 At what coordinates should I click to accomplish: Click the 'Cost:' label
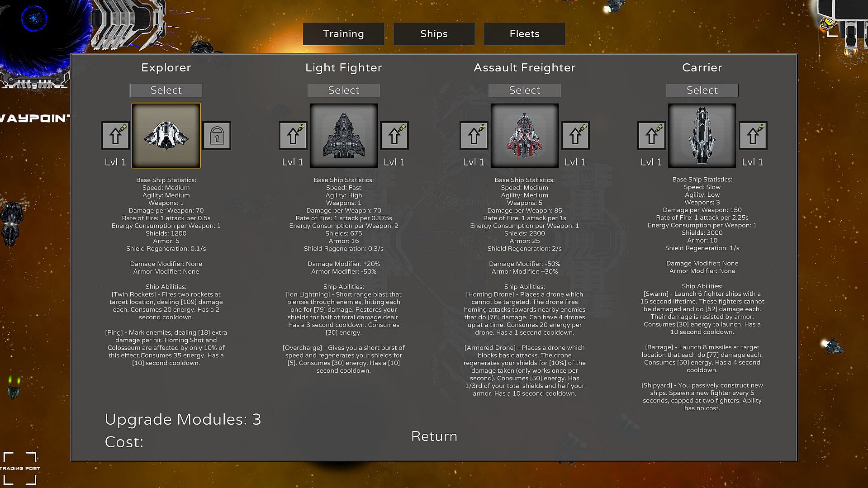124,442
